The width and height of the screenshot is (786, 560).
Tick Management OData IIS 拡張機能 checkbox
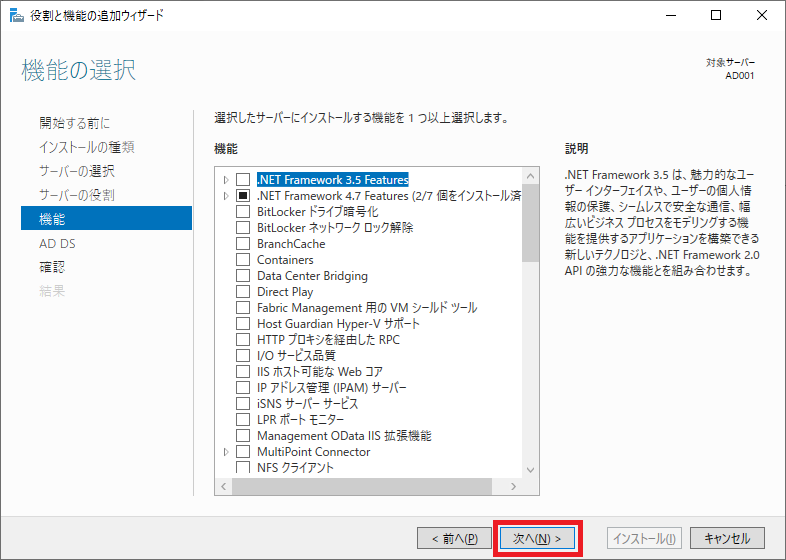point(243,436)
